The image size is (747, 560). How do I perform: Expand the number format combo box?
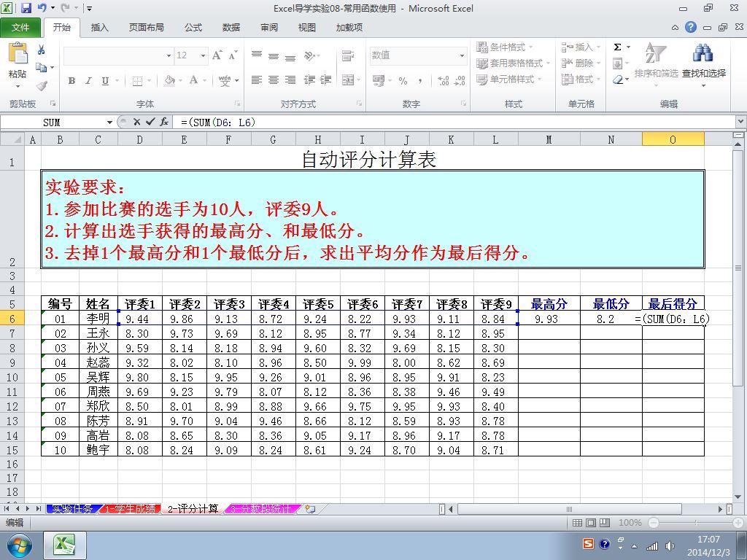(x=462, y=55)
